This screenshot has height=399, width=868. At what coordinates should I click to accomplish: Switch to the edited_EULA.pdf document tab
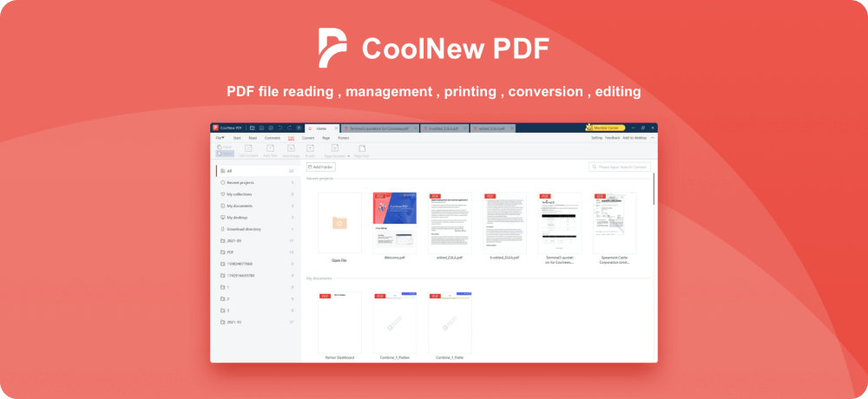[x=491, y=128]
